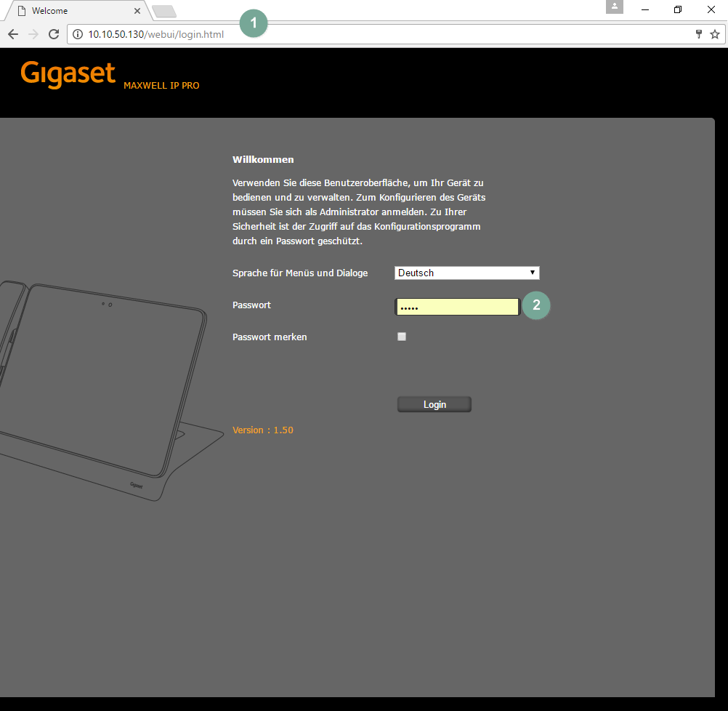The height and width of the screenshot is (711, 728).
Task: Open saved passwords key icon in address bar
Action: (x=699, y=34)
